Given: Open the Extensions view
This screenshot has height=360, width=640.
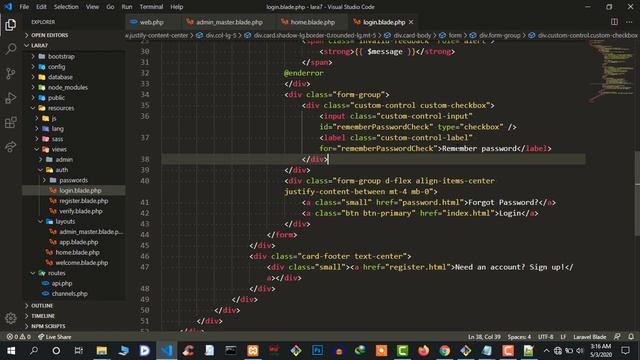Looking at the screenshot, I should click(11, 122).
